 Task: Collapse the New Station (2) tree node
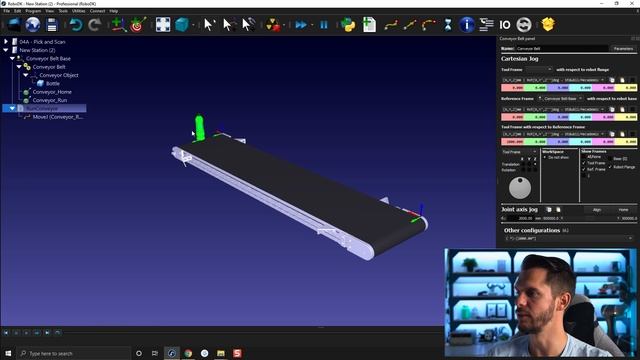click(x=6, y=50)
